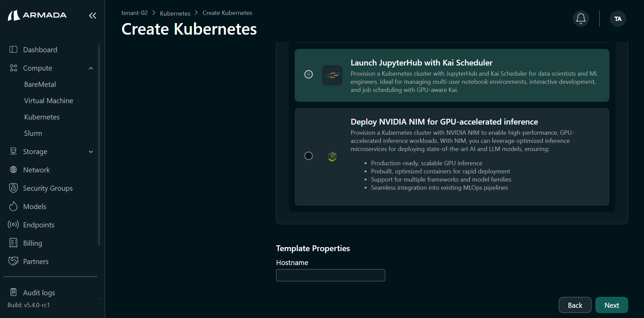Click the sidebar scrollbar
Image resolution: width=644 pixels, height=318 pixels.
(99, 146)
